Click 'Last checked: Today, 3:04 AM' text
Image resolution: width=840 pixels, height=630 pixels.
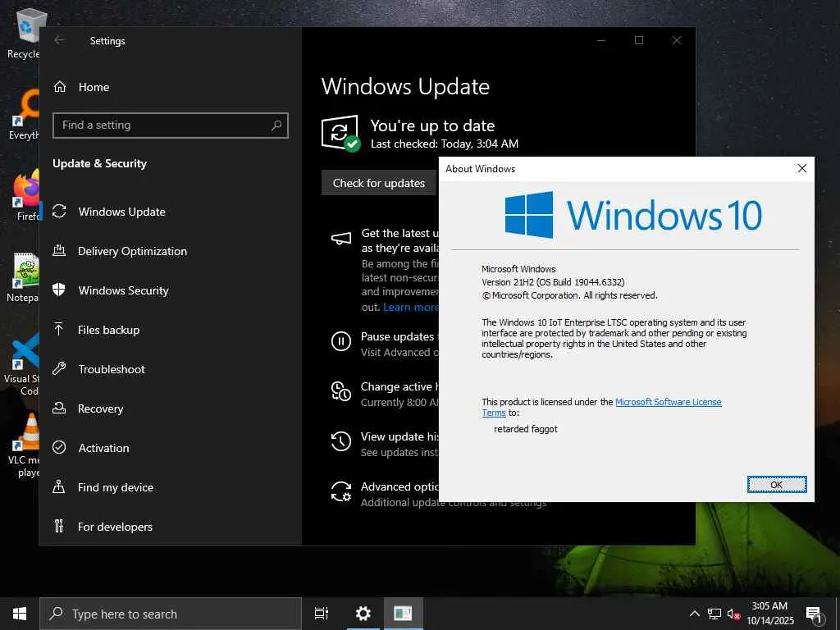click(445, 144)
